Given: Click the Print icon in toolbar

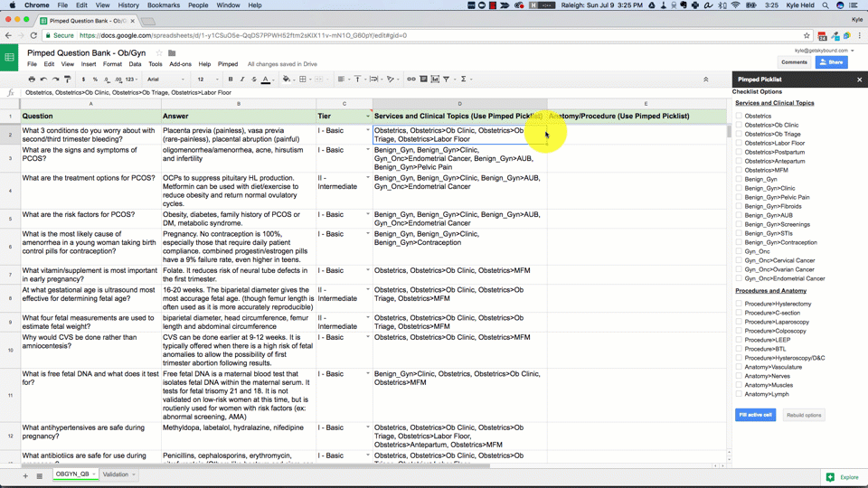Looking at the screenshot, I should 32,80.
